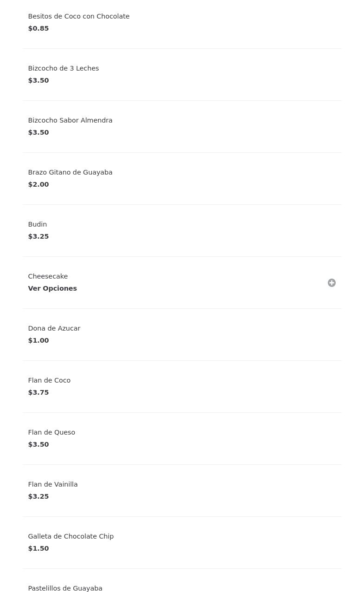
Task: Open the Cheesecake menu item
Action: [182, 282]
